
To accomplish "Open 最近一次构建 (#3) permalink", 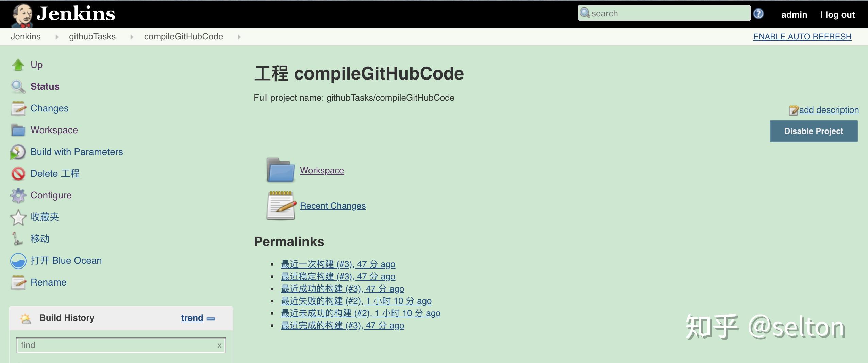I will (x=338, y=264).
